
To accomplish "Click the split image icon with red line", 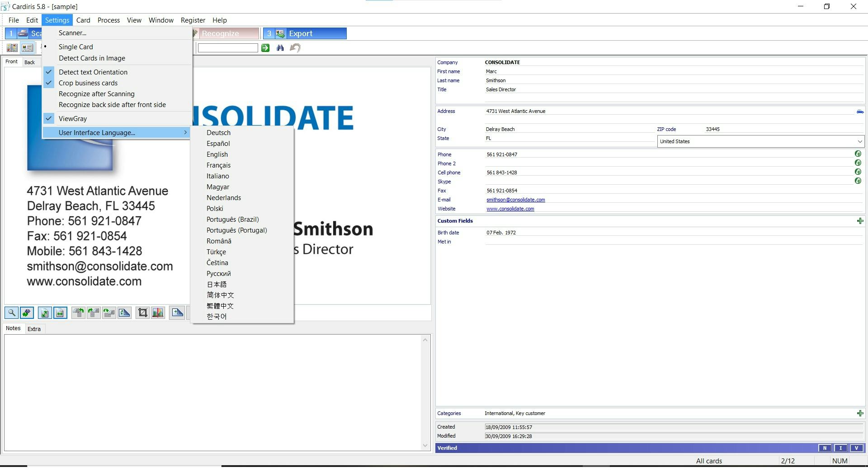I will [x=158, y=313].
